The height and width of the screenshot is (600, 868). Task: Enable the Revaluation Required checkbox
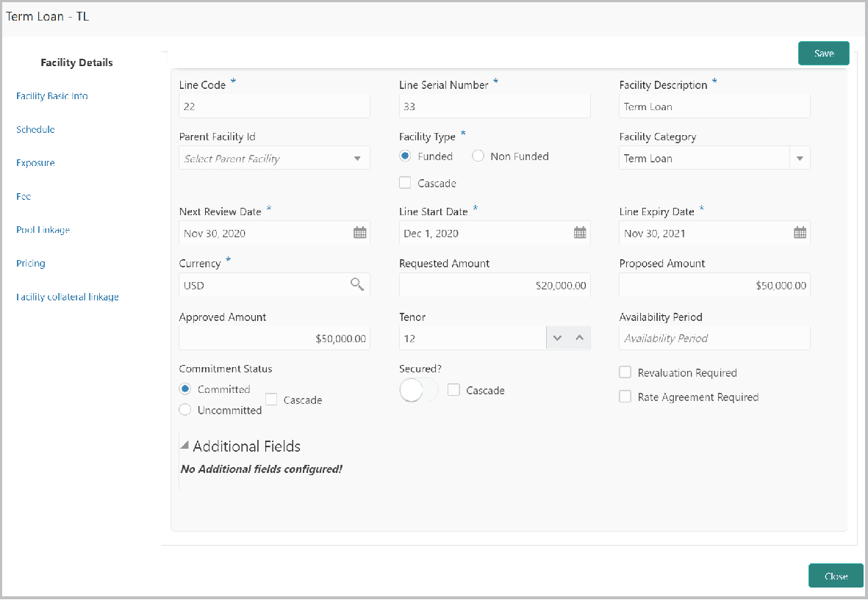click(x=625, y=373)
